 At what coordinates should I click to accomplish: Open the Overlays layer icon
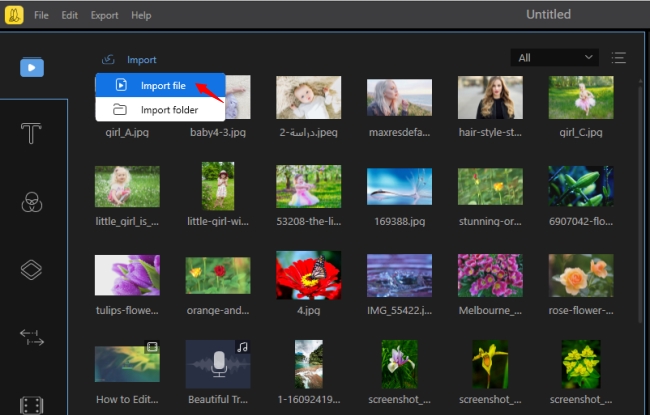32,270
